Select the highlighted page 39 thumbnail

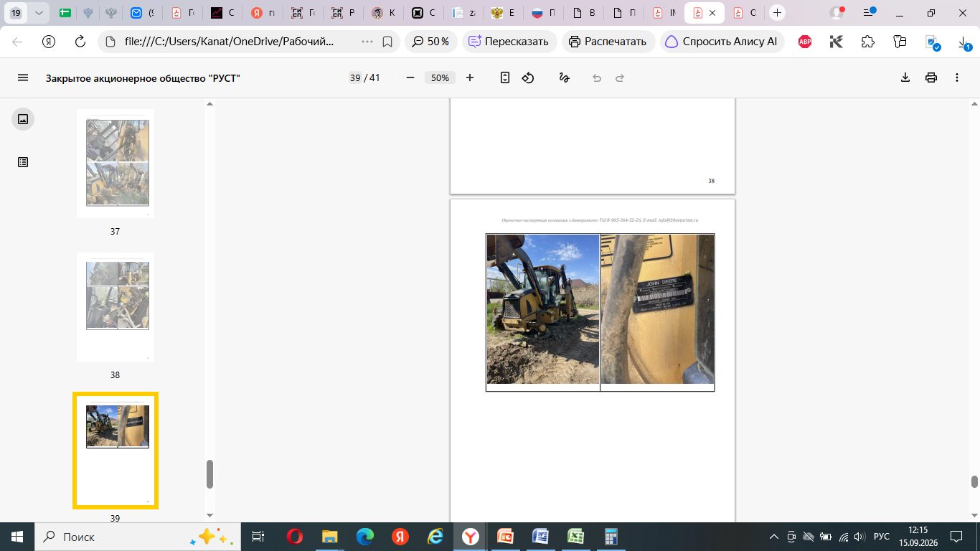pyautogui.click(x=116, y=451)
